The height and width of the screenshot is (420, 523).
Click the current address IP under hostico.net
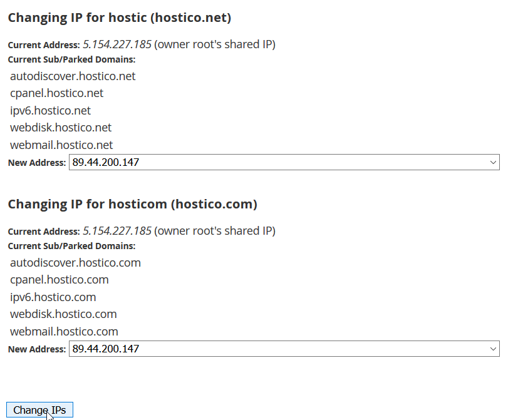tap(117, 44)
